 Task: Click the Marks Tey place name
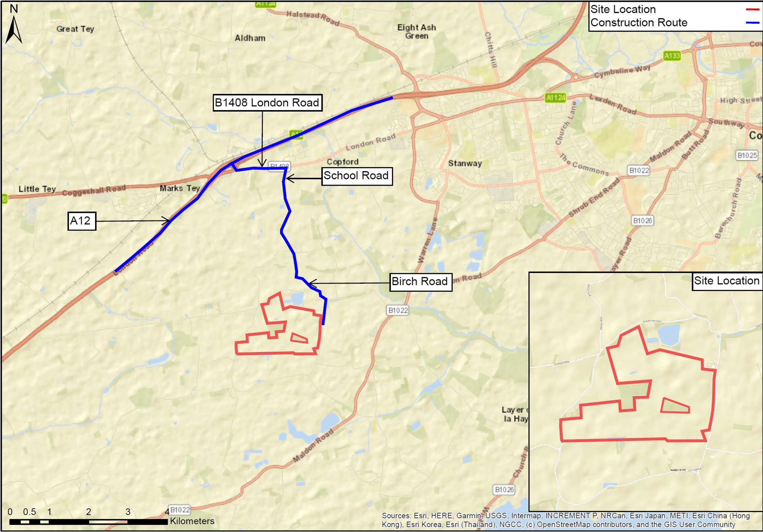tap(180, 188)
